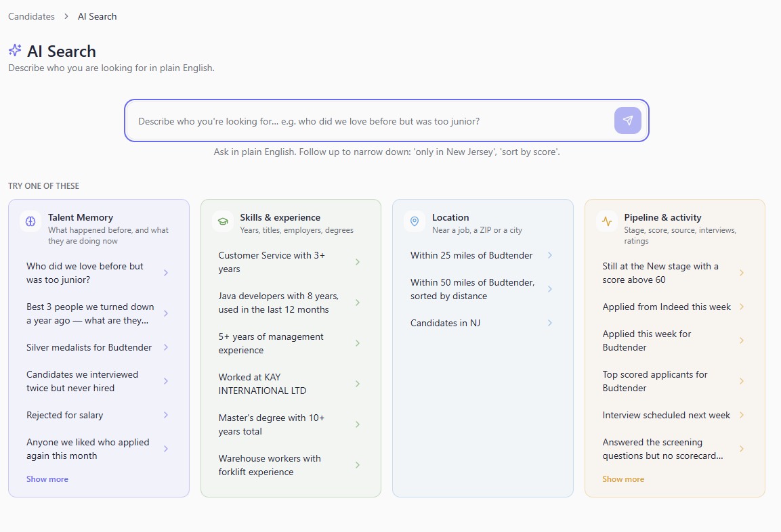Click the 'Pipeline & activity' card heading

(662, 217)
